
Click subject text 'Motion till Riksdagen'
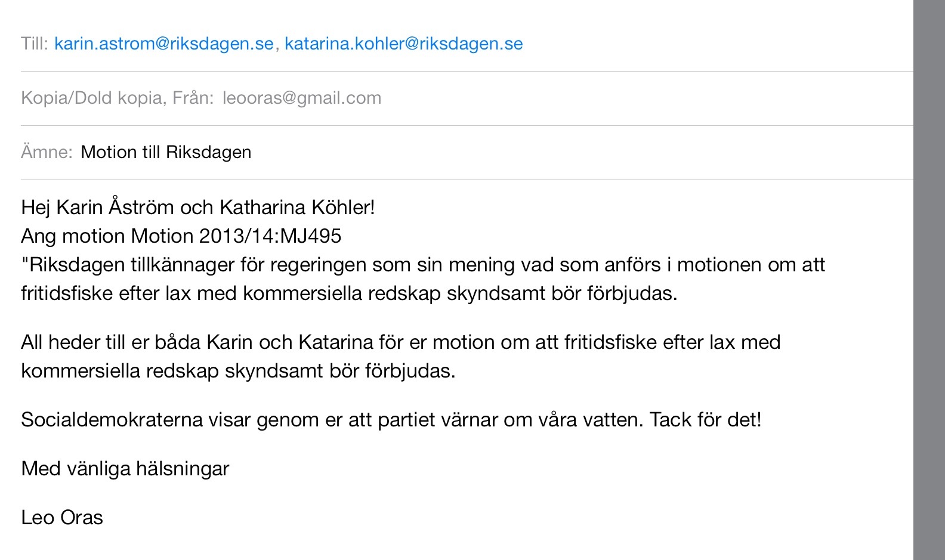pyautogui.click(x=166, y=152)
